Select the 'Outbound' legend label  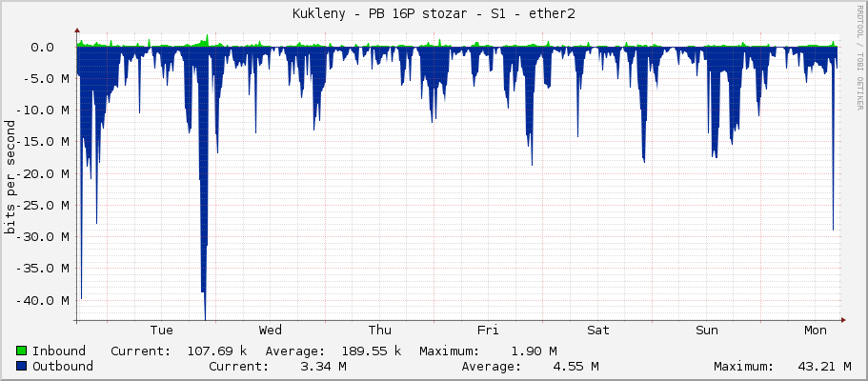coord(63,366)
